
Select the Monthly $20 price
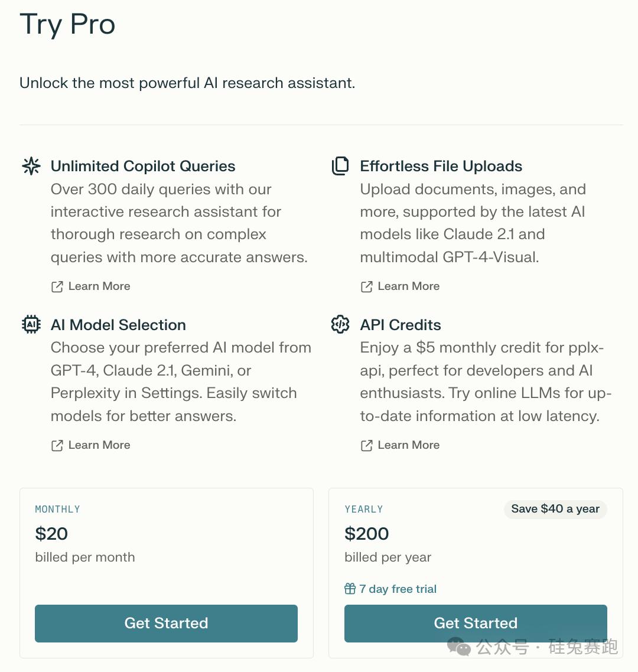[52, 534]
